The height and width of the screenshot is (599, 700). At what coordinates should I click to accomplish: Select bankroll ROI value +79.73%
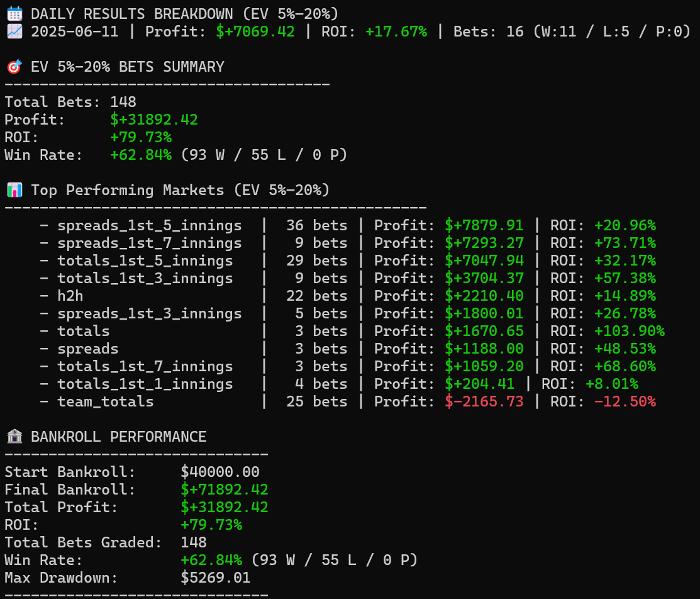point(211,525)
